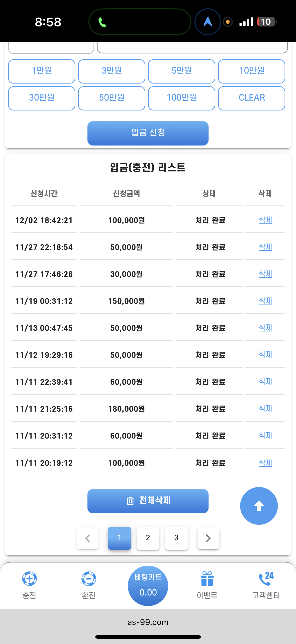
Task: Open the 이벤트 gift icon
Action: point(207,578)
